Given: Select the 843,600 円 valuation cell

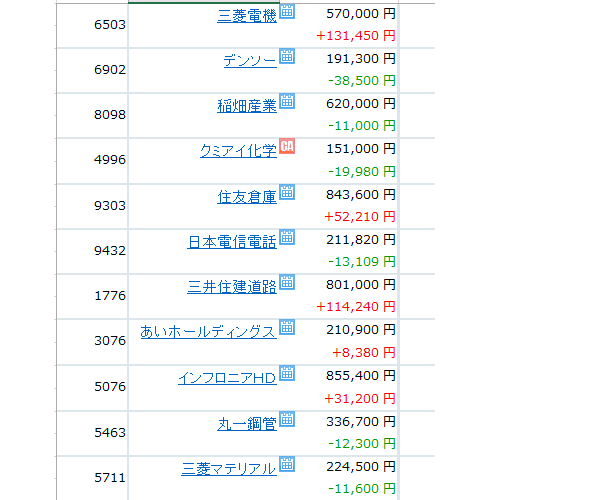Looking at the screenshot, I should pos(360,195).
